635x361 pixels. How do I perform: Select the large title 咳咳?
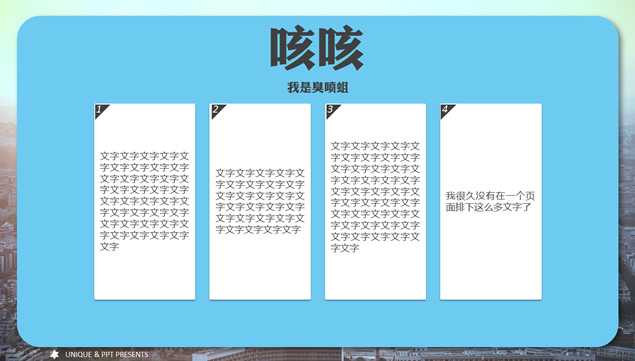(x=317, y=48)
